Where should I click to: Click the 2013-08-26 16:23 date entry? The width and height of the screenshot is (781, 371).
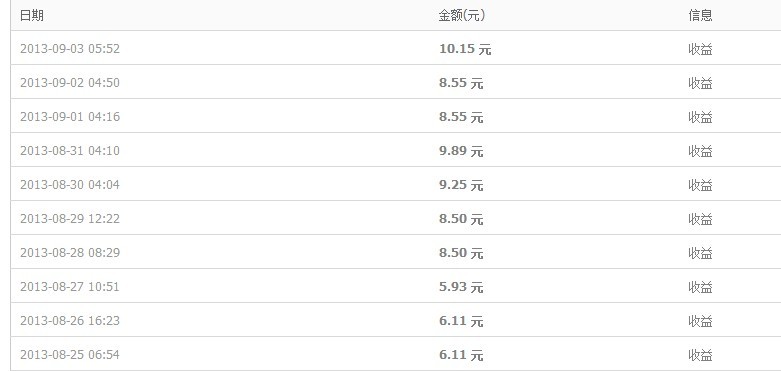click(70, 320)
